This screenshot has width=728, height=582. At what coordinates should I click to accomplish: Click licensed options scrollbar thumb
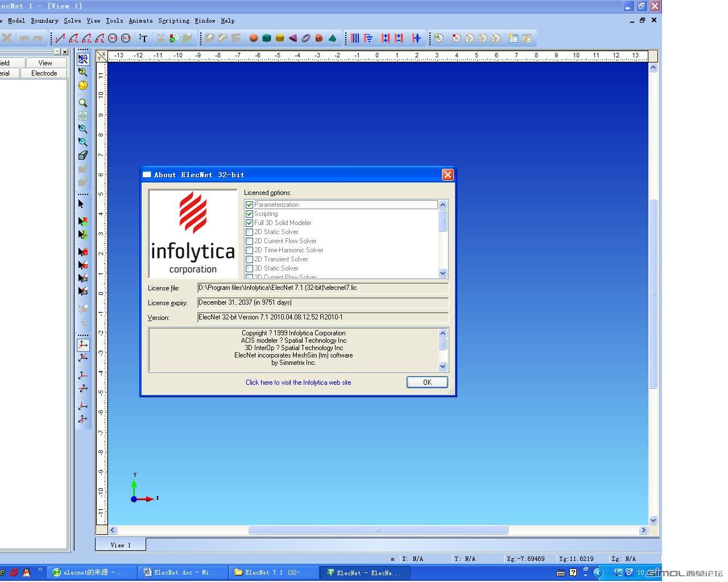(443, 221)
